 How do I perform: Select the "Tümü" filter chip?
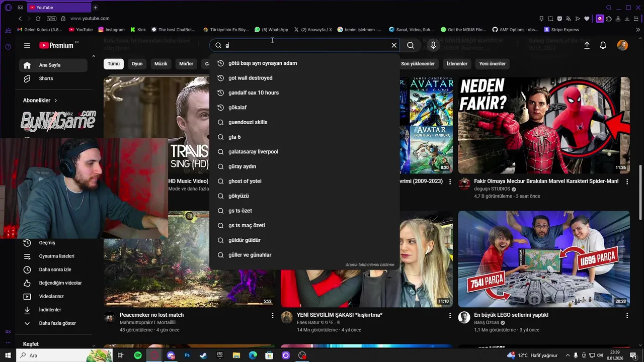point(114,64)
